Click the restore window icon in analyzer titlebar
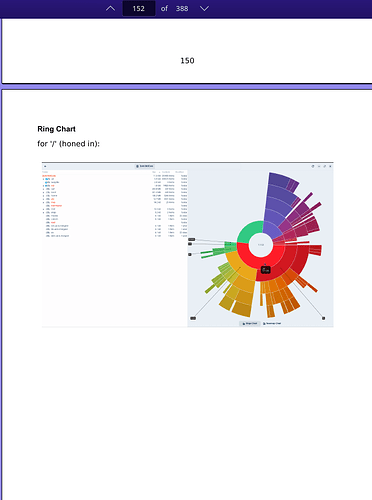The width and height of the screenshot is (372, 500). [324, 166]
